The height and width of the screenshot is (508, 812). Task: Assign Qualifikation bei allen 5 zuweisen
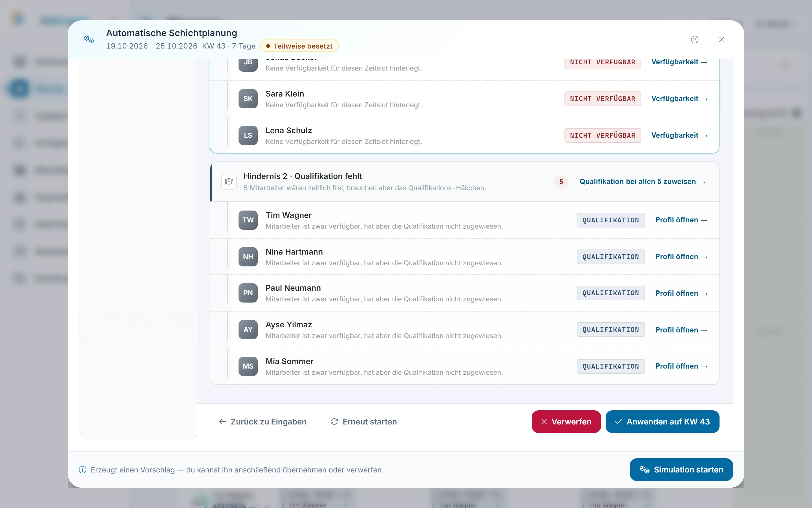[x=642, y=181]
